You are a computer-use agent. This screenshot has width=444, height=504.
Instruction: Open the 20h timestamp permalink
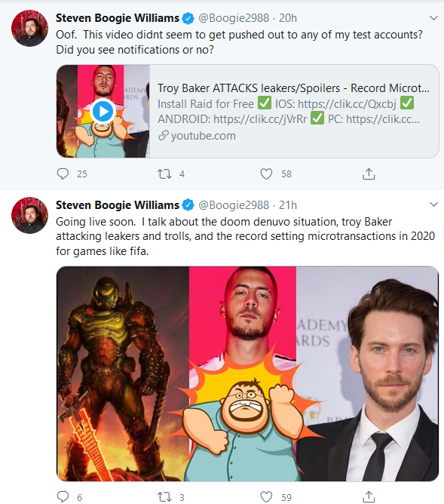point(288,18)
